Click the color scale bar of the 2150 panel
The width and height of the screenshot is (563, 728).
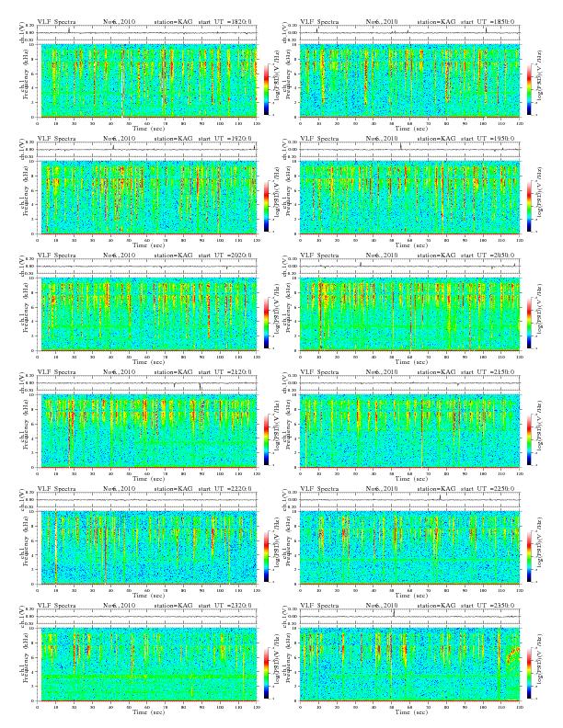530,439
